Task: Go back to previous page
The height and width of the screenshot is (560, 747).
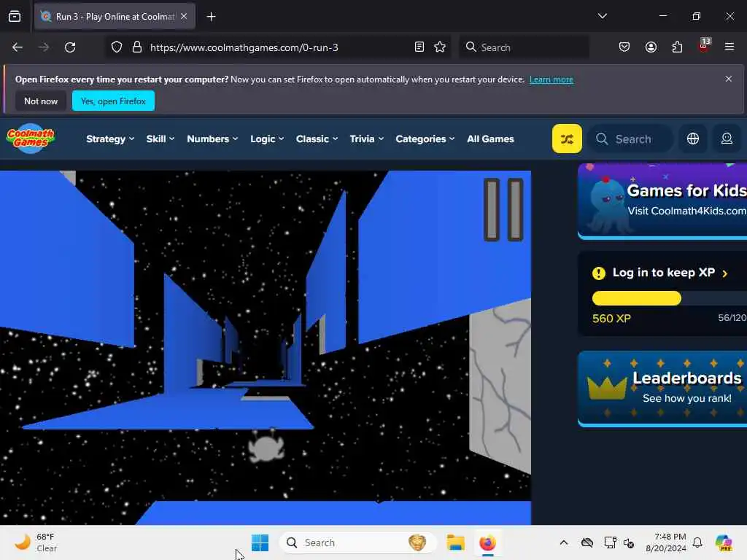Action: click(x=18, y=47)
